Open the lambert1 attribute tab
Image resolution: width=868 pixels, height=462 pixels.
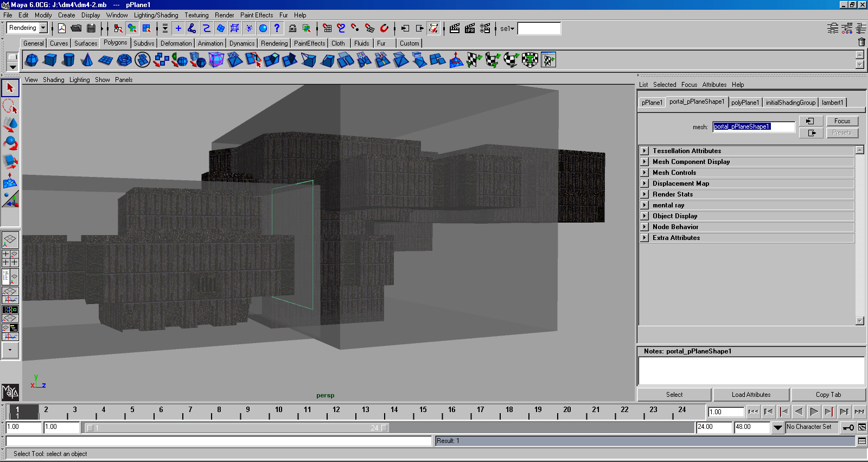point(833,103)
